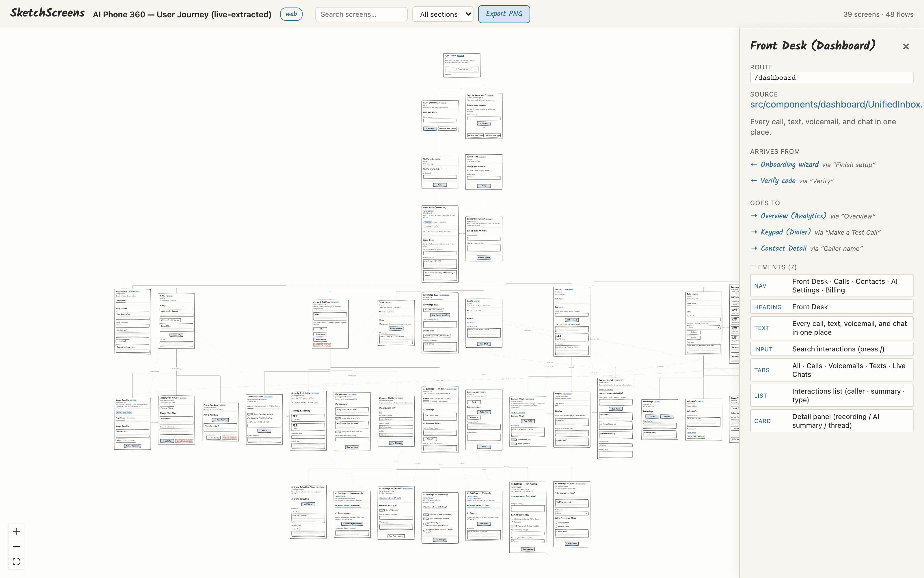Select the Spam Protection screen card

[x=264, y=419]
